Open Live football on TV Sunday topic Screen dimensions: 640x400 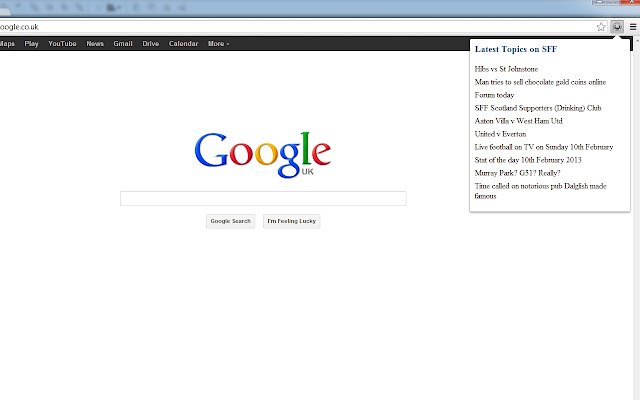(x=544, y=147)
